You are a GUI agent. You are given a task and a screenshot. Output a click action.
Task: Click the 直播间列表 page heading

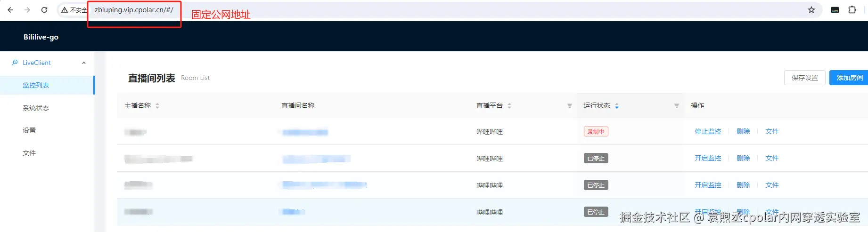click(x=152, y=78)
